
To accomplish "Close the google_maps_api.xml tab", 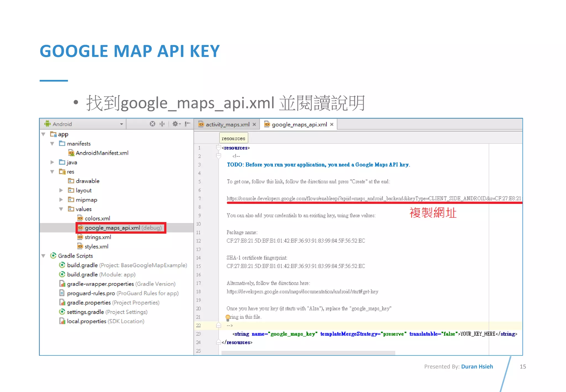I will point(332,125).
